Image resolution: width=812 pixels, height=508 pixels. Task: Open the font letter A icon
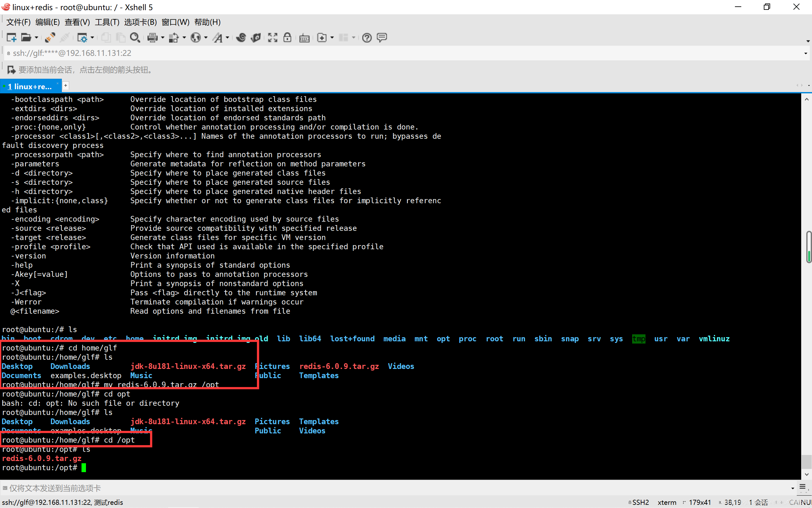pos(218,38)
